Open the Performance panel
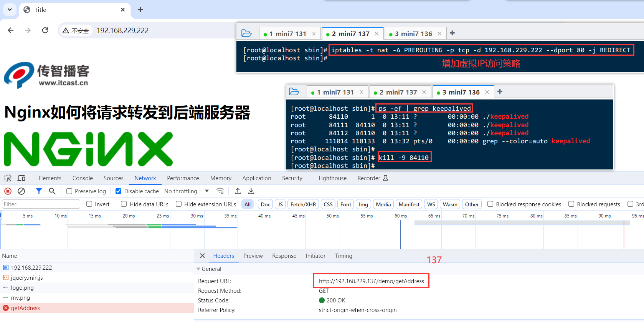644x322 pixels. [x=183, y=178]
